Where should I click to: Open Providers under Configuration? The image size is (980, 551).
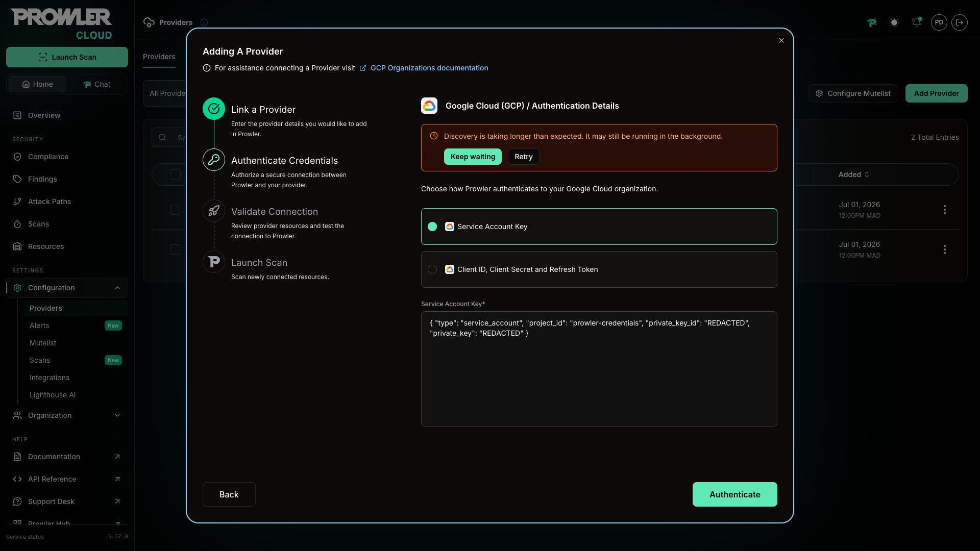[76, 308]
